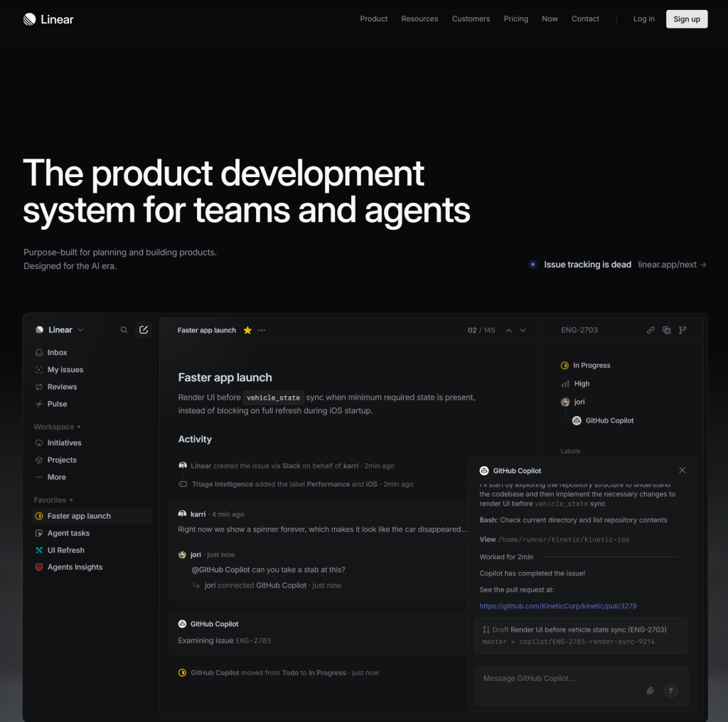Open UI Refresh favorite
The height and width of the screenshot is (722, 728).
tap(60, 551)
